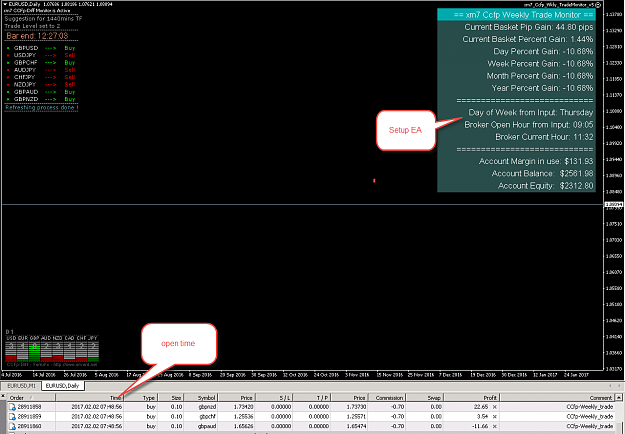Click the open price 1.73420 cell

point(237,407)
